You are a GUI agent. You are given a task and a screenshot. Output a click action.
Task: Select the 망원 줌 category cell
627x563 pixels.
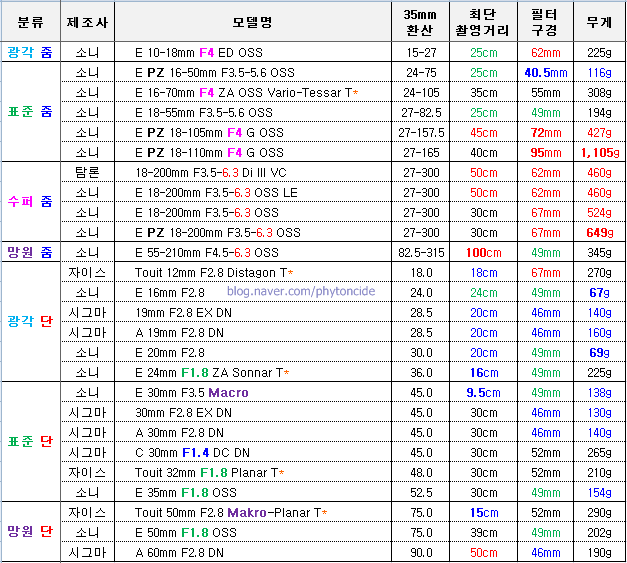click(x=30, y=252)
